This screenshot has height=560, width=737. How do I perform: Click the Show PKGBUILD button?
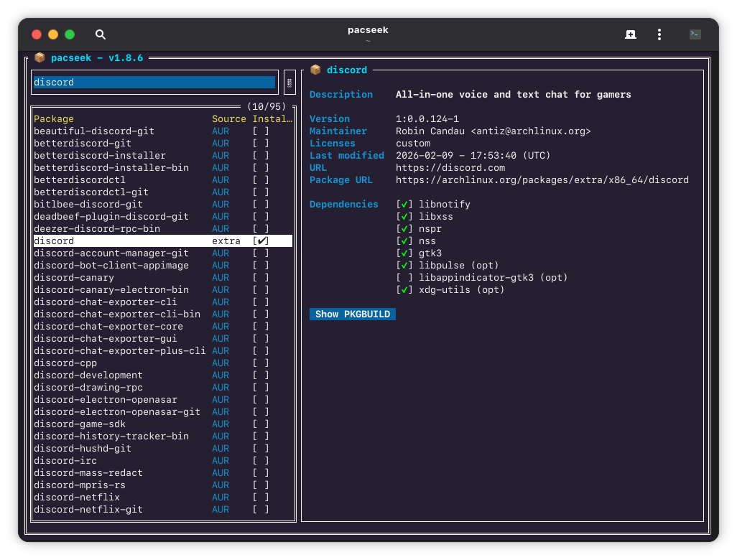click(x=353, y=314)
